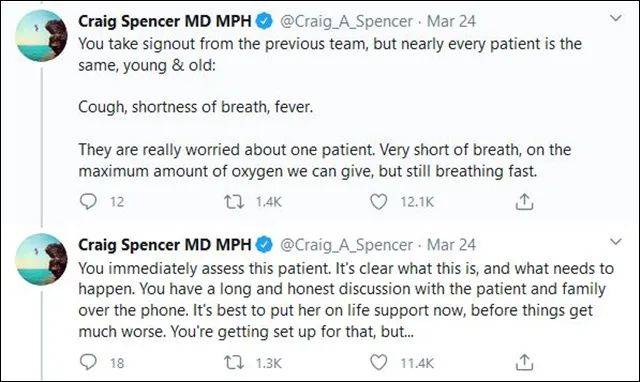View profile avatar on the second tweet
Viewport: 640px width, 382px height.
(41, 259)
